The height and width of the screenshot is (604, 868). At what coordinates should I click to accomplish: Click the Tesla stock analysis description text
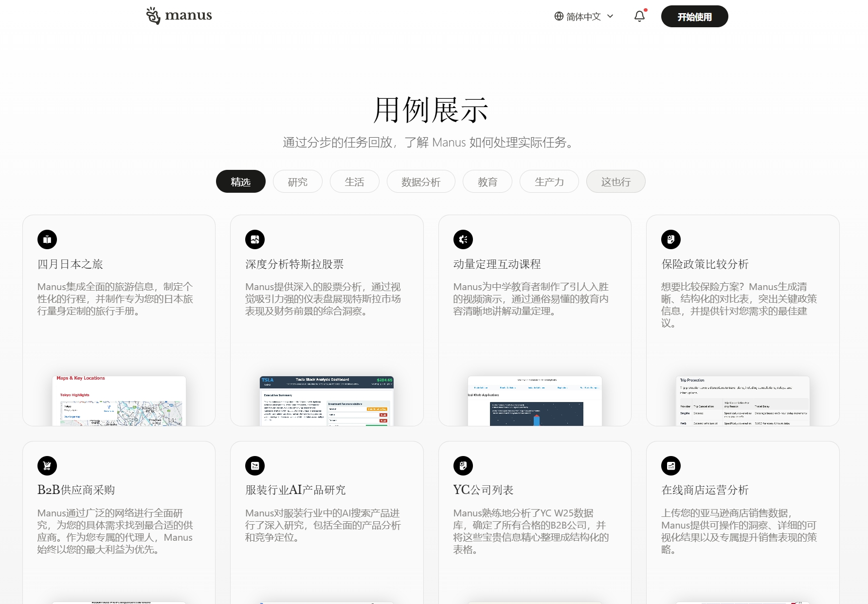pyautogui.click(x=323, y=299)
